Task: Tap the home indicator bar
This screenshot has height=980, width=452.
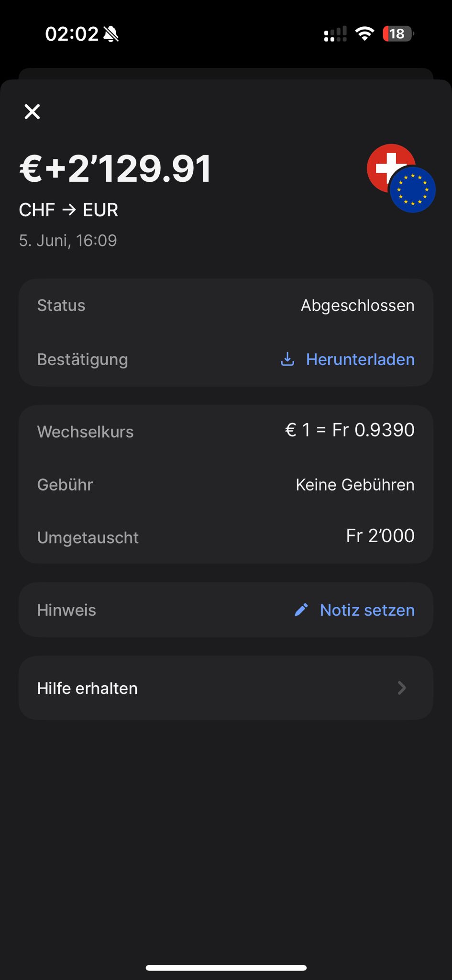Action: click(x=226, y=968)
